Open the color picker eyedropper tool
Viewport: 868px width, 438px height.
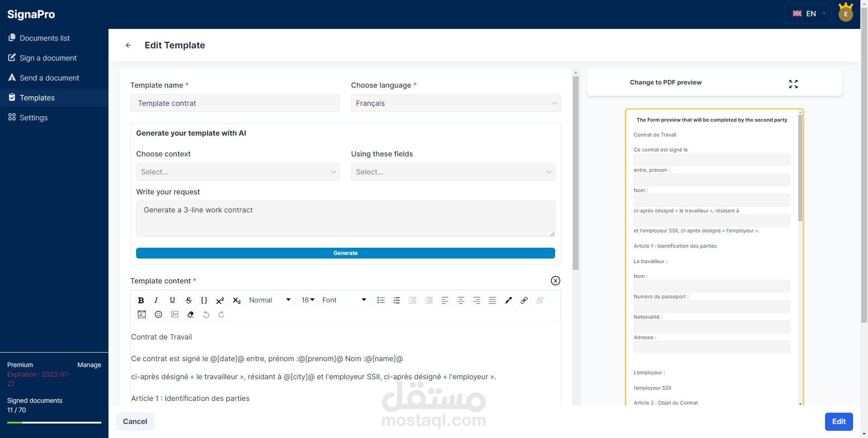pos(509,300)
